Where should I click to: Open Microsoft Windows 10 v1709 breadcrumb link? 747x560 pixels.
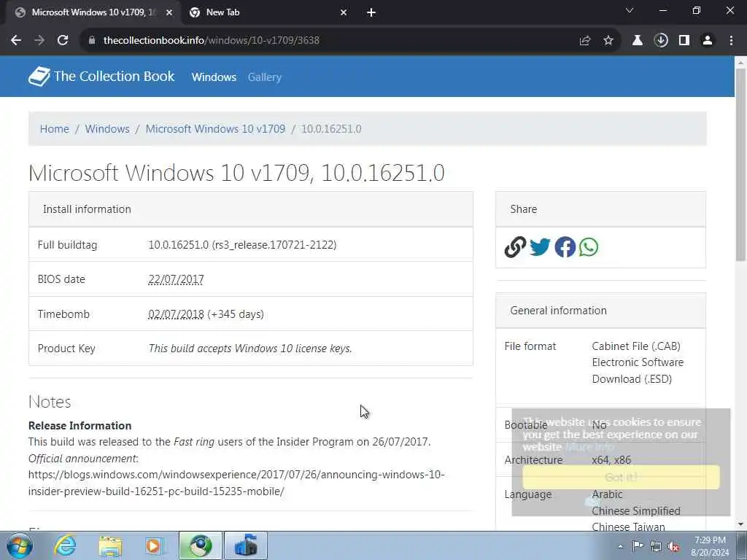[215, 129]
